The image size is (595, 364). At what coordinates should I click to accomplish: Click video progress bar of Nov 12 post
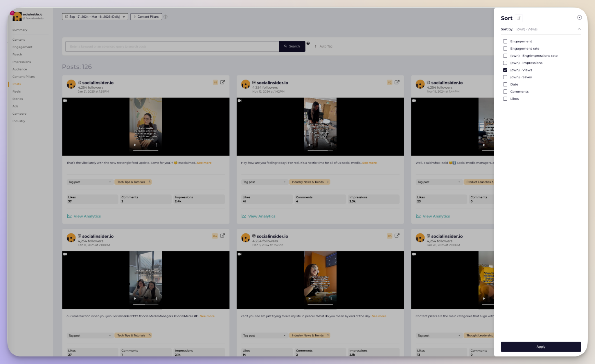point(320,151)
